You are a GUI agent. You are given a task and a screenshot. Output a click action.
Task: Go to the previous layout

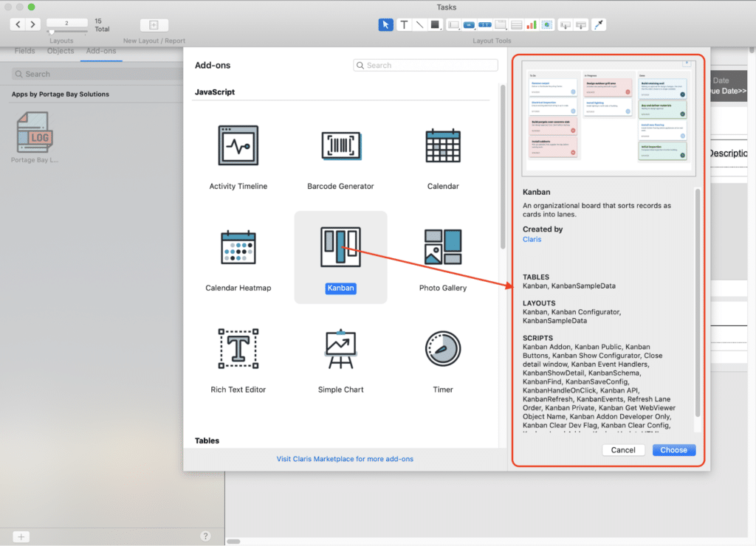tap(18, 24)
